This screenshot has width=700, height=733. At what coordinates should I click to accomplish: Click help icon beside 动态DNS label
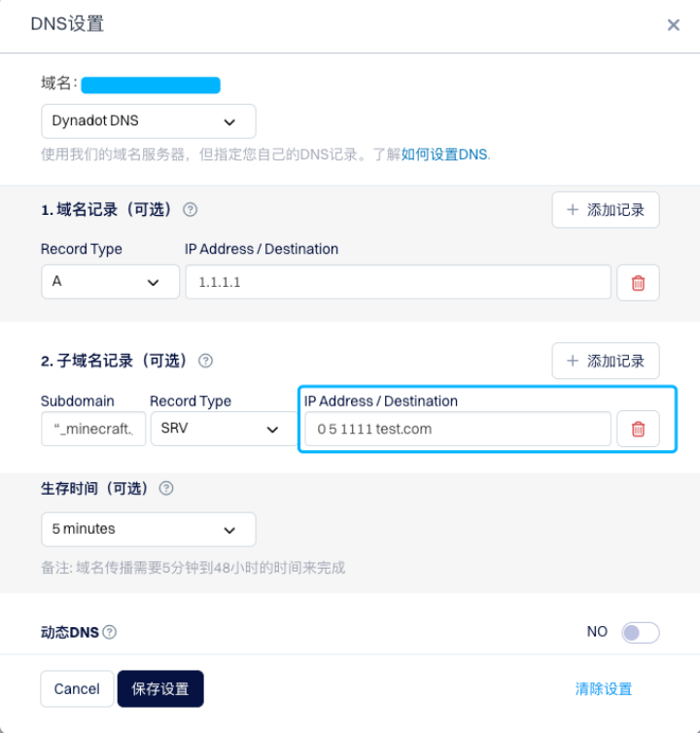pyautogui.click(x=110, y=633)
